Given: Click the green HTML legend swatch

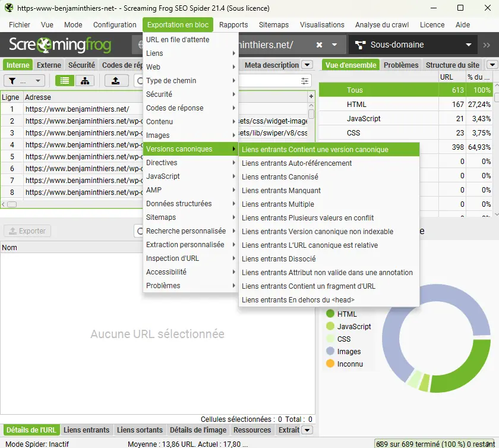Looking at the screenshot, I should 330,314.
